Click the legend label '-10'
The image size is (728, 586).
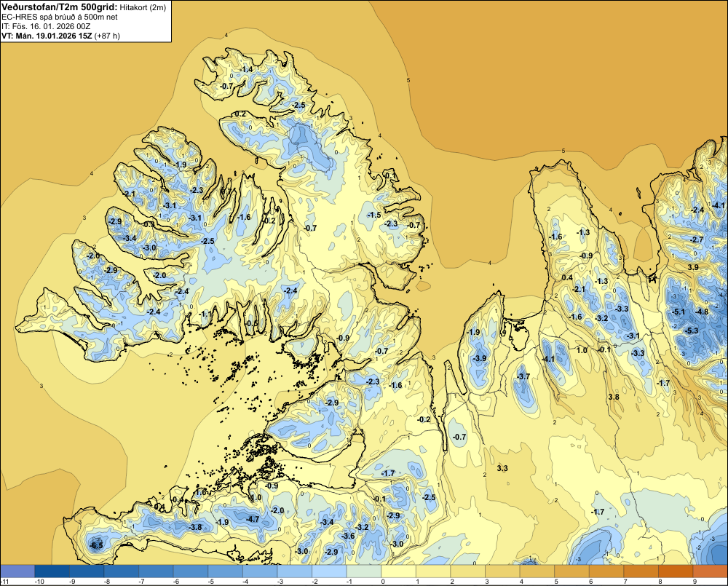click(39, 582)
